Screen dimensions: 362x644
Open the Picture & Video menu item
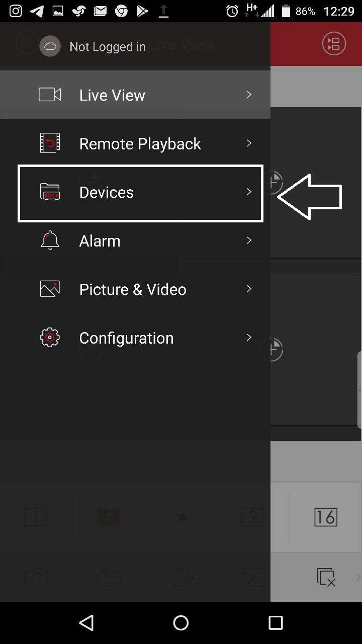(135, 289)
